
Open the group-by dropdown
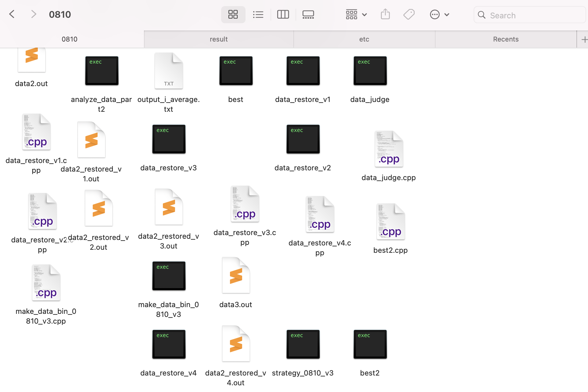point(356,15)
